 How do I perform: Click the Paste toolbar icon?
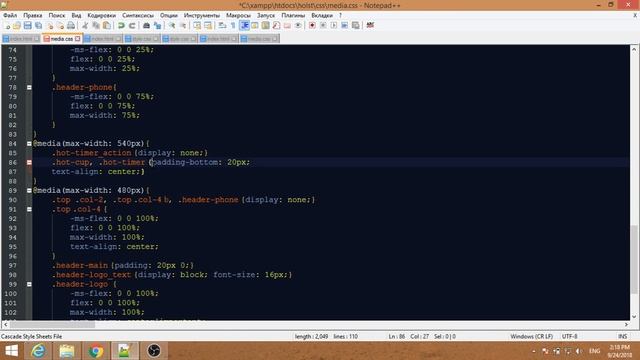[107, 26]
